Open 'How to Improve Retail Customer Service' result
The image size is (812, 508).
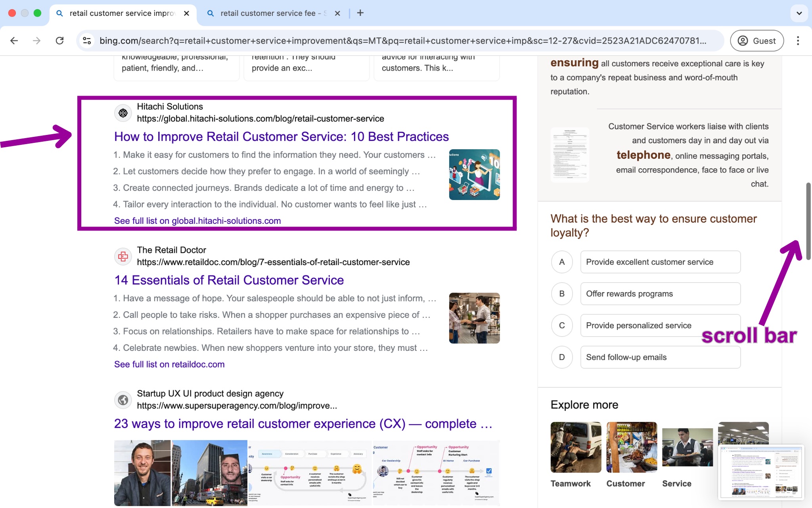pyautogui.click(x=281, y=137)
